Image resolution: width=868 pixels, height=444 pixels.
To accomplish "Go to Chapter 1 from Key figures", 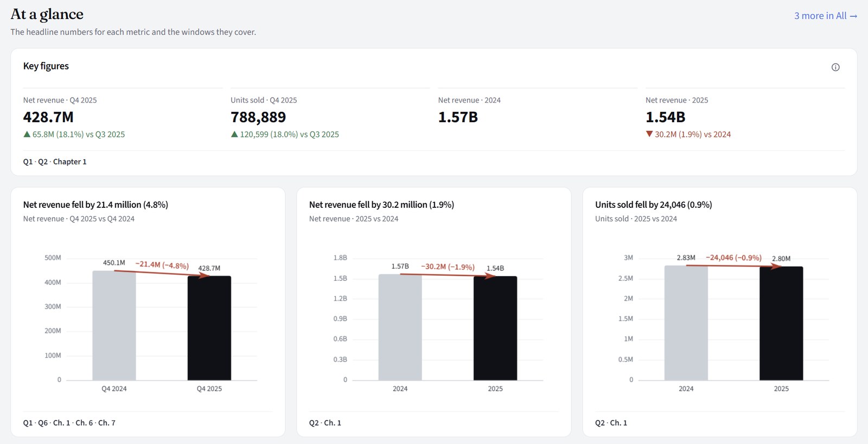I will pyautogui.click(x=70, y=162).
